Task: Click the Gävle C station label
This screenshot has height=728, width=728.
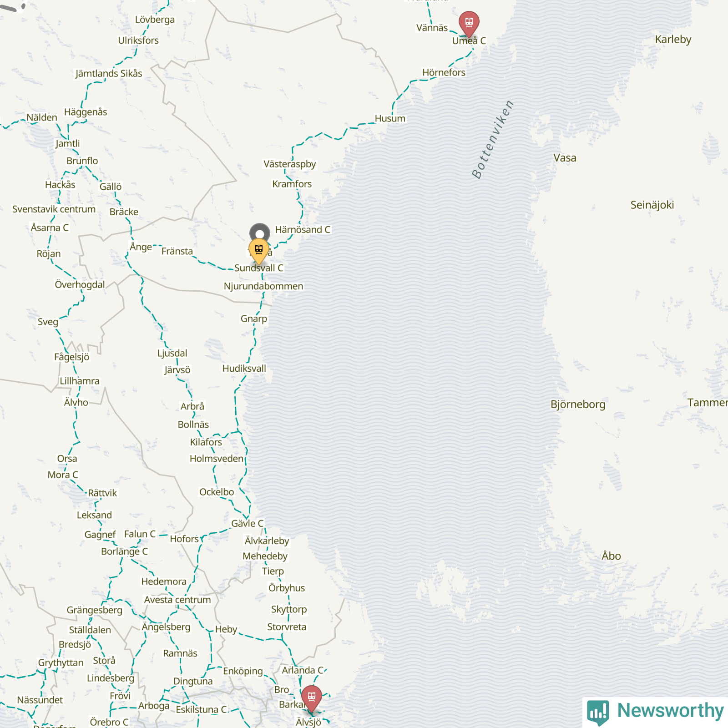Action: click(247, 523)
